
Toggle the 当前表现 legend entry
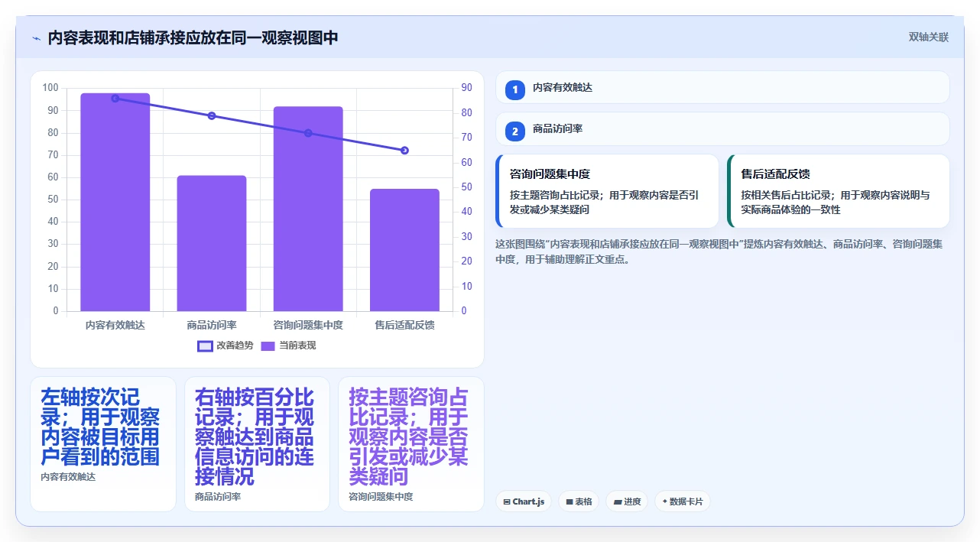tap(288, 346)
